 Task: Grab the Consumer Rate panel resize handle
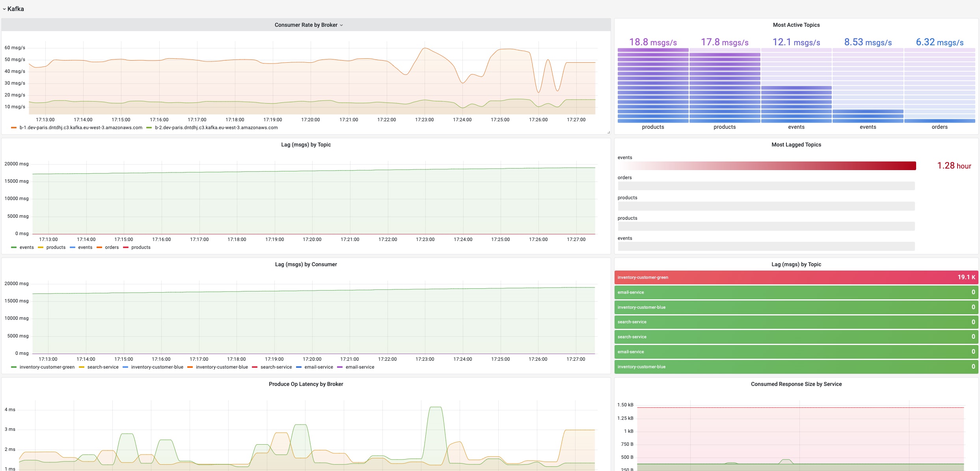point(608,132)
